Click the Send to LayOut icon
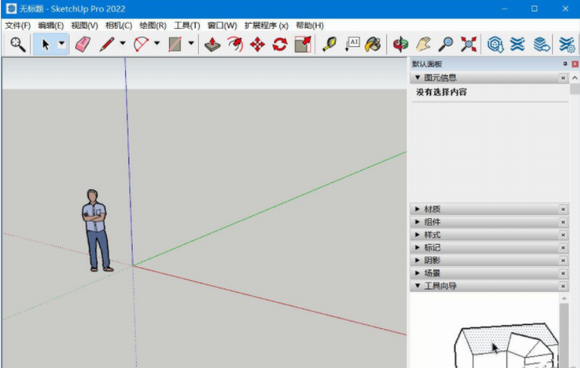580x368 pixels. click(541, 44)
